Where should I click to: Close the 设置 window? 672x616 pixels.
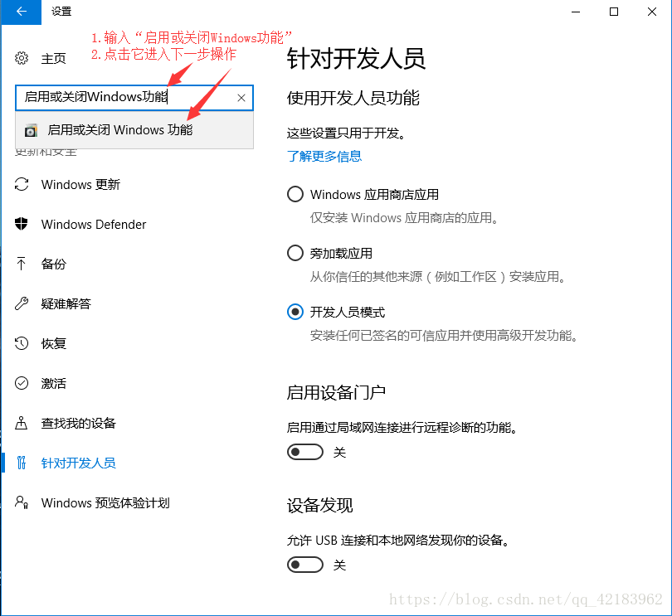point(652,12)
